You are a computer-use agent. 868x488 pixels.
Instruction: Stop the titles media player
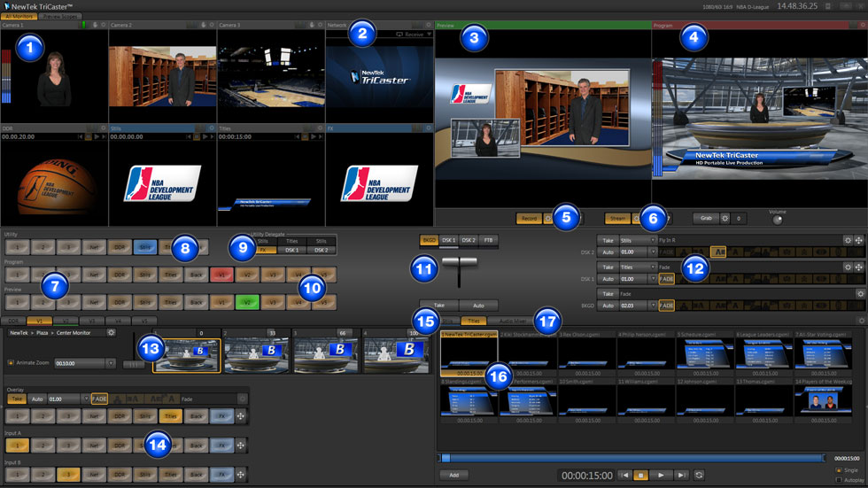641,475
